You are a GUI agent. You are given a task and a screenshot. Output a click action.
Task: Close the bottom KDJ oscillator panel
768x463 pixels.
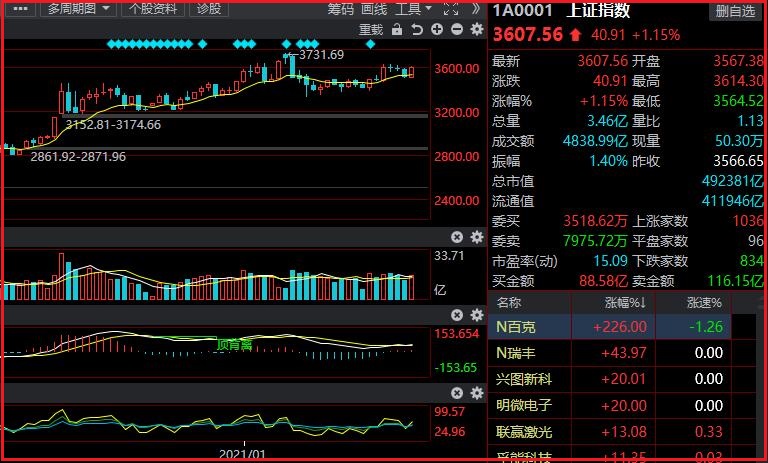tap(457, 393)
